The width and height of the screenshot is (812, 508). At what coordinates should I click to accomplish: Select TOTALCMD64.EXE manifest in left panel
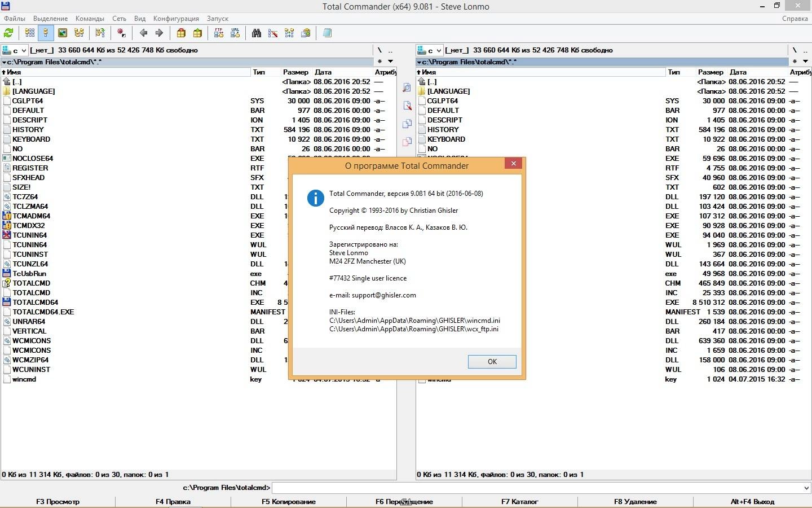tap(43, 312)
